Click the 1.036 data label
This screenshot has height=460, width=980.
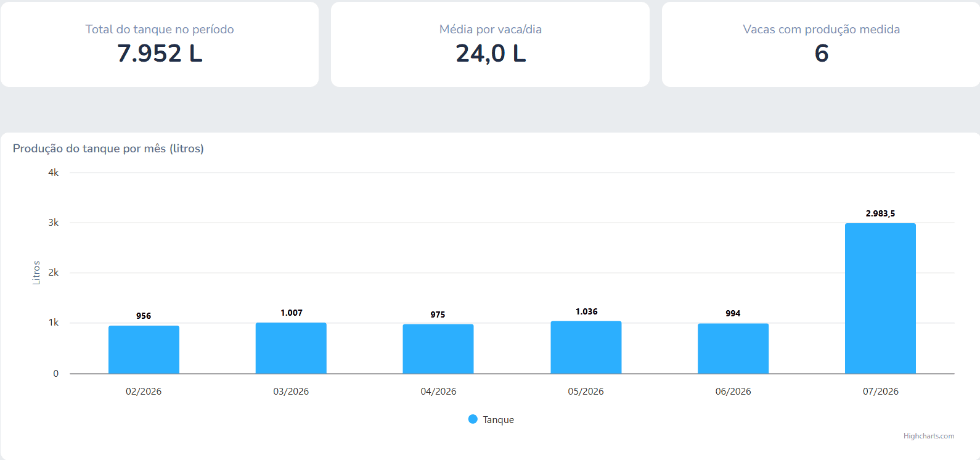coord(586,311)
